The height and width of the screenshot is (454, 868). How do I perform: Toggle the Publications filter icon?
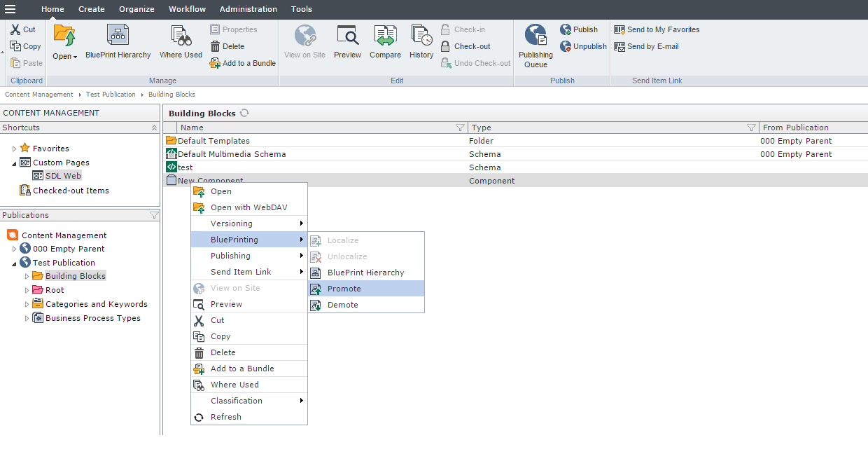tap(154, 215)
